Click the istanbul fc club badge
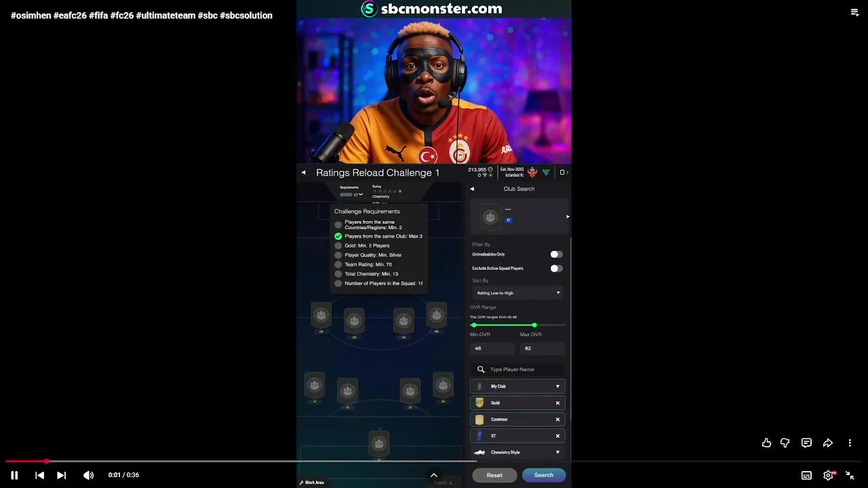The image size is (868, 488). click(x=532, y=172)
